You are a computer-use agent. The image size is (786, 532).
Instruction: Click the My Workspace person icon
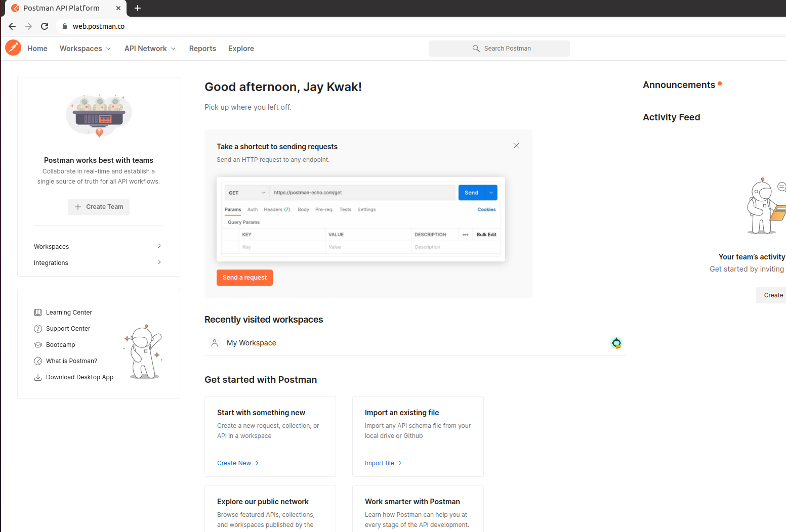[215, 343]
